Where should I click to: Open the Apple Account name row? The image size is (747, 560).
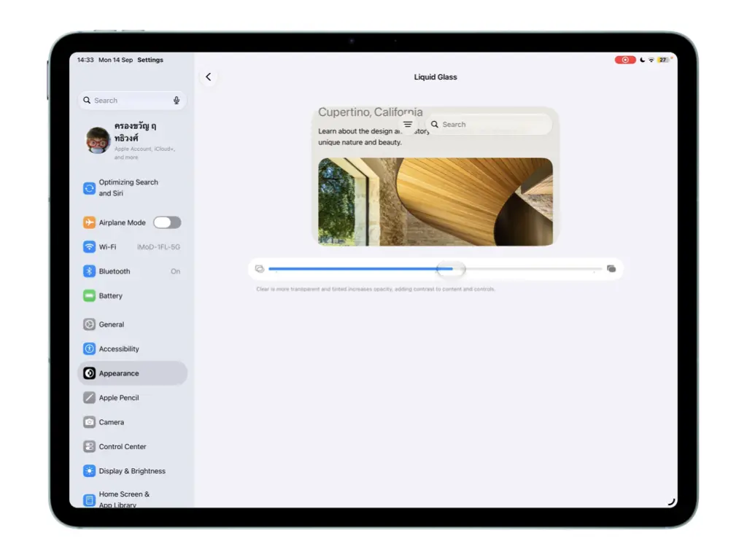132,140
